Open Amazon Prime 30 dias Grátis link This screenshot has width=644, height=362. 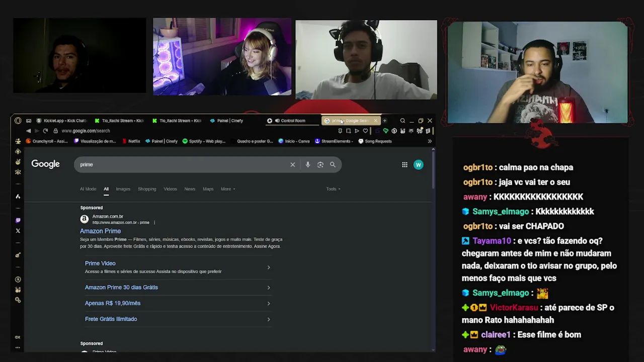(x=121, y=288)
